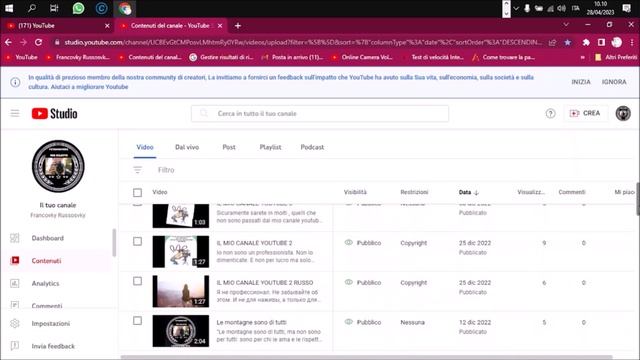Switch to the Podcast tab

312,147
